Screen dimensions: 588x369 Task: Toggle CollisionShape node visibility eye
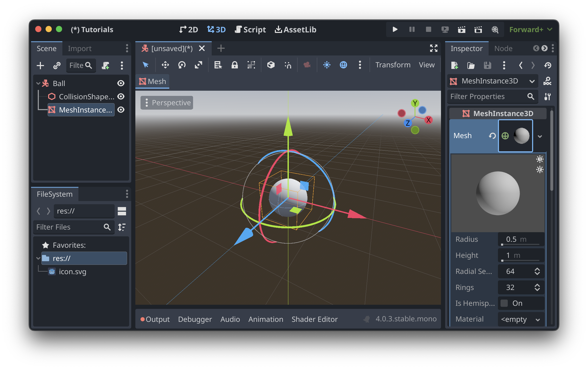click(121, 96)
